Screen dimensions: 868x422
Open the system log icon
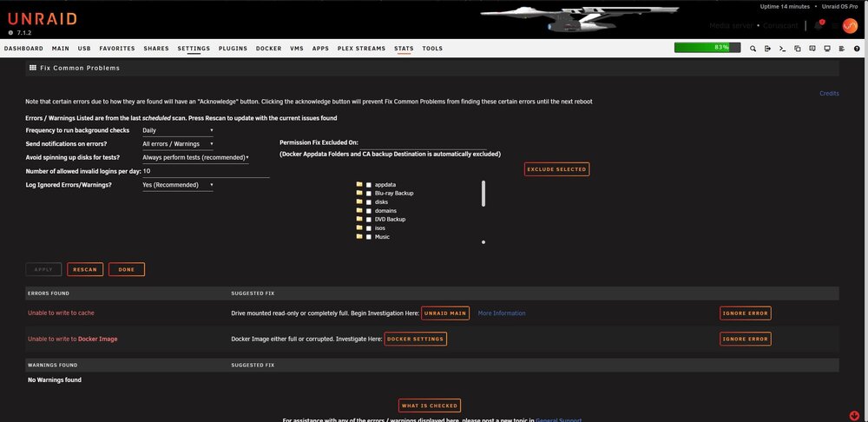coord(842,49)
